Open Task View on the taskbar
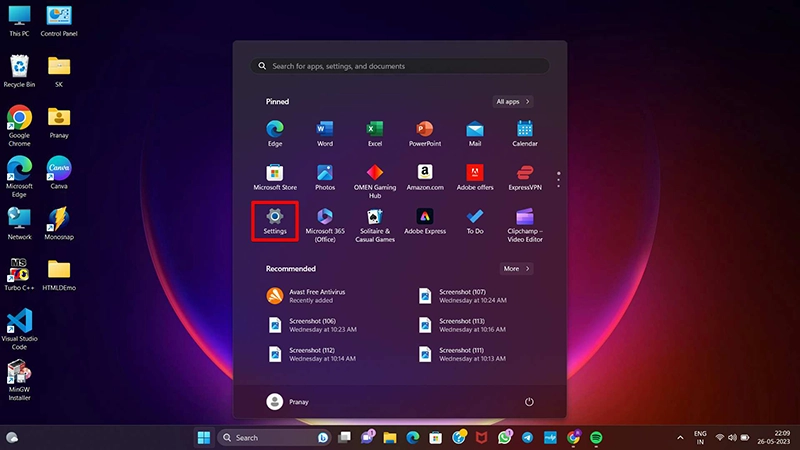Image resolution: width=800 pixels, height=450 pixels. (344, 437)
